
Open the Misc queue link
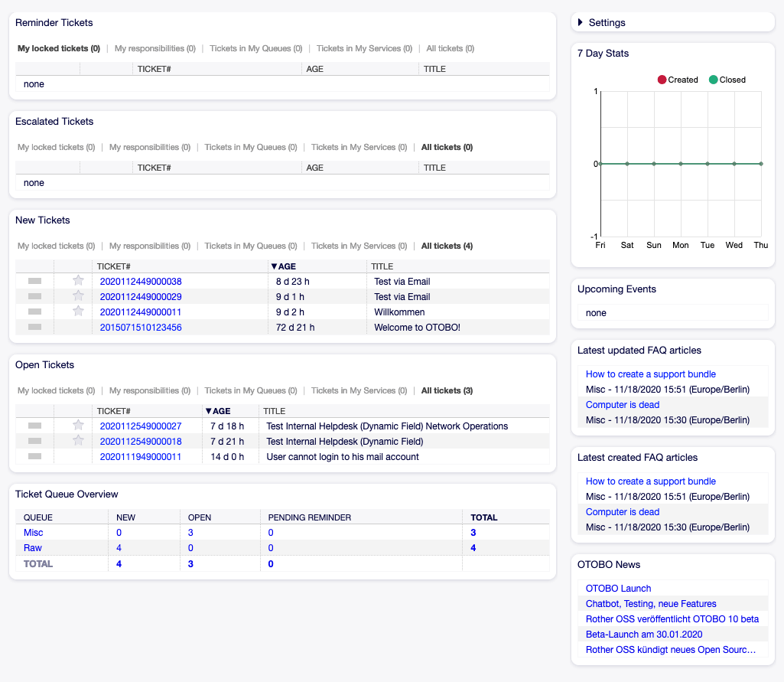33,533
